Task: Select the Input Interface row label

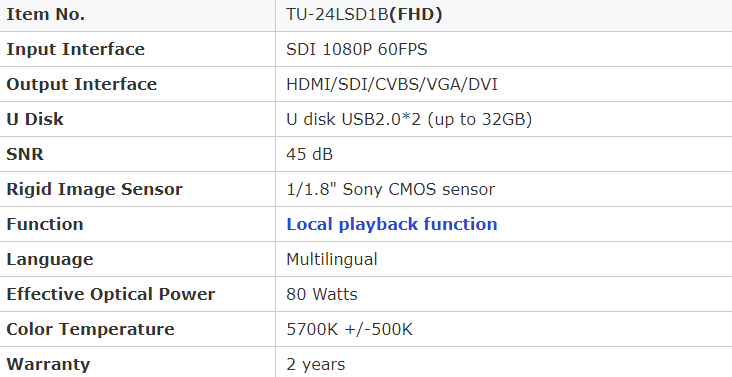Action: click(76, 49)
